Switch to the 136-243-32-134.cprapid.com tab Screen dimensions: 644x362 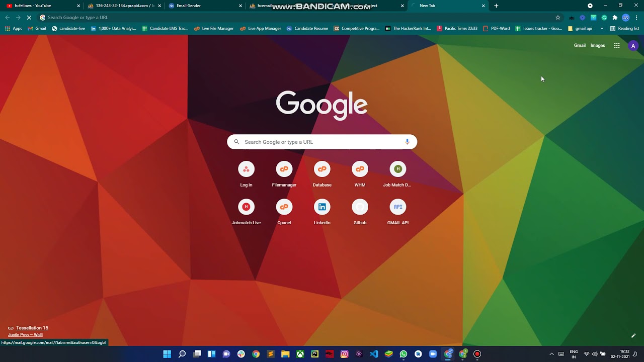(124, 6)
